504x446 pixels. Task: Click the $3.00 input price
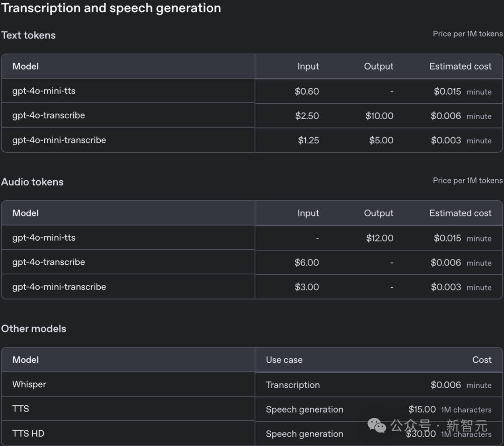[x=307, y=287]
